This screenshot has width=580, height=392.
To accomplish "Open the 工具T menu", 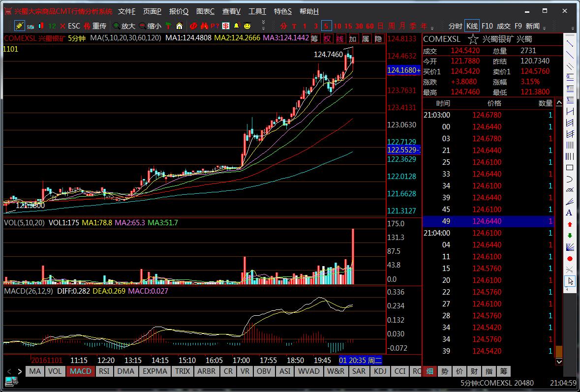I will [x=257, y=11].
